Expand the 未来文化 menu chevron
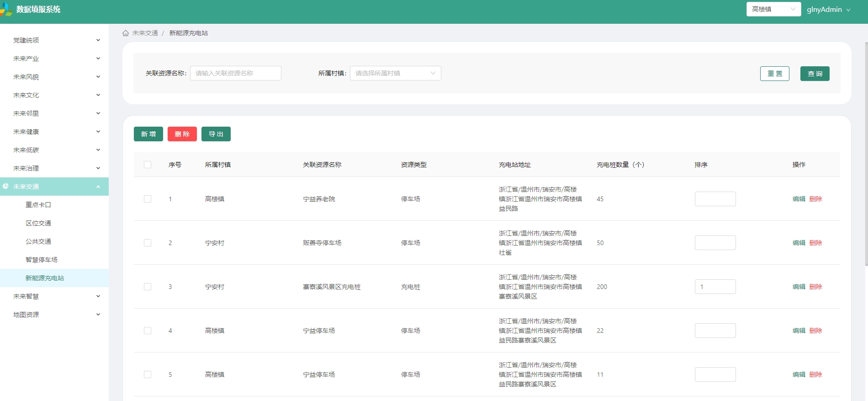This screenshot has width=868, height=401. tap(98, 95)
